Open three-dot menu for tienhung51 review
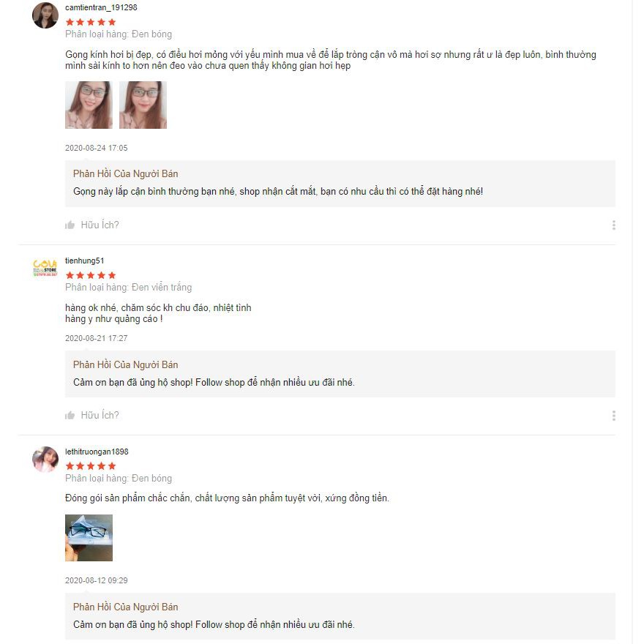644x644 pixels. tap(613, 416)
